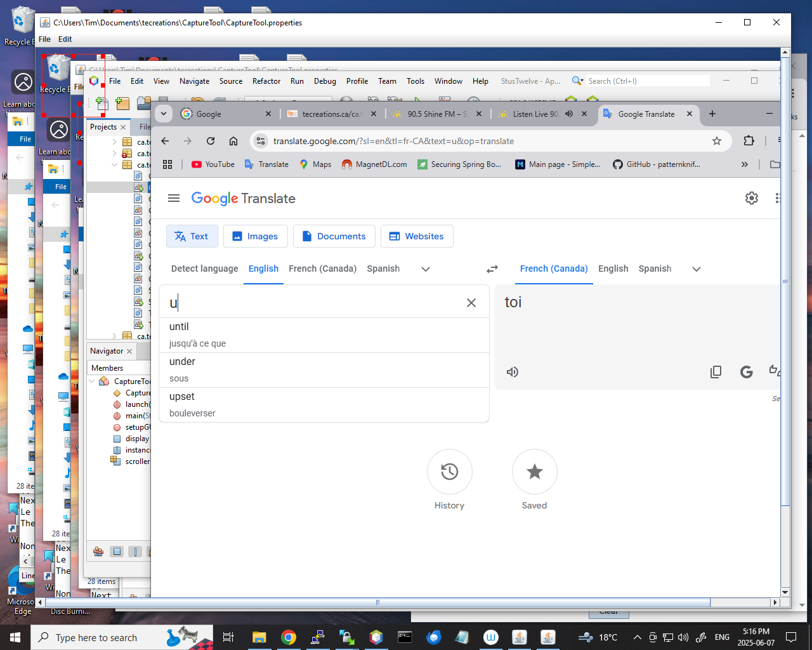The width and height of the screenshot is (812, 650).
Task: Switch to tecreations.ca tab
Action: pyautogui.click(x=332, y=114)
